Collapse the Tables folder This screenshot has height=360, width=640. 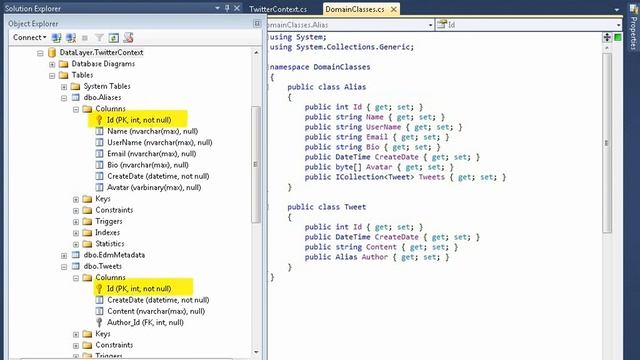click(52, 76)
